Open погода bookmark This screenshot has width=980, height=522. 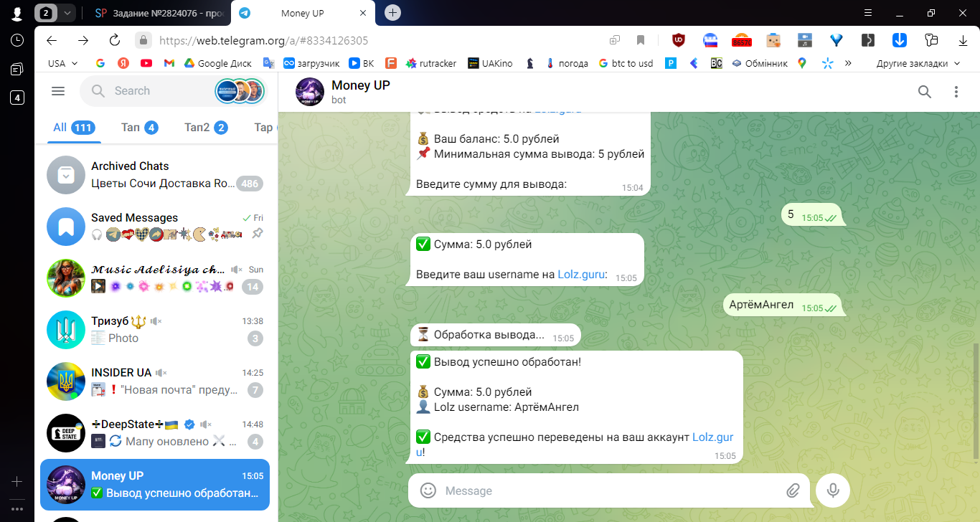[567, 63]
